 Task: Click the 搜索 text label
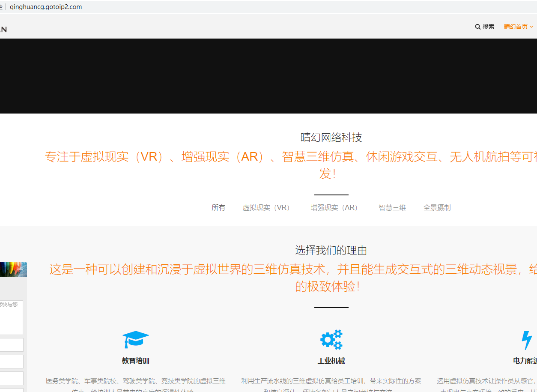[x=488, y=27]
